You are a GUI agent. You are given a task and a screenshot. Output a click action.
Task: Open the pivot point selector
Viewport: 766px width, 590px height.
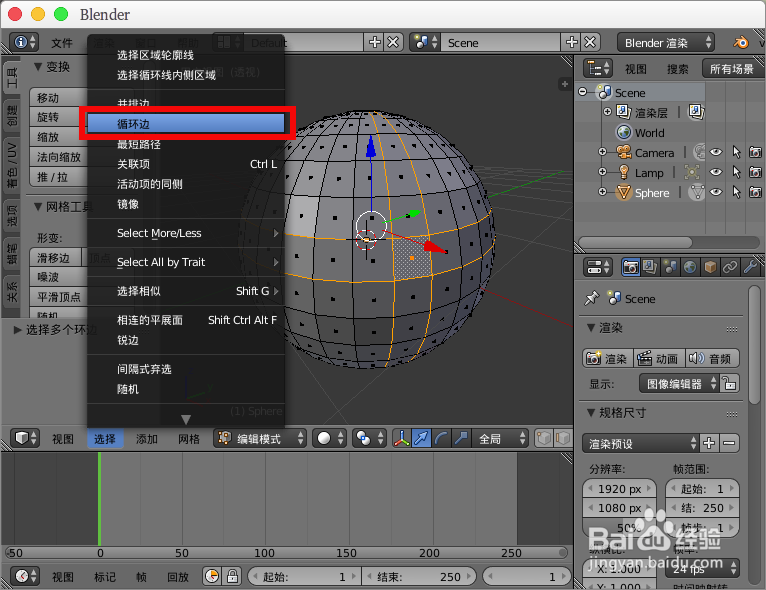(369, 438)
